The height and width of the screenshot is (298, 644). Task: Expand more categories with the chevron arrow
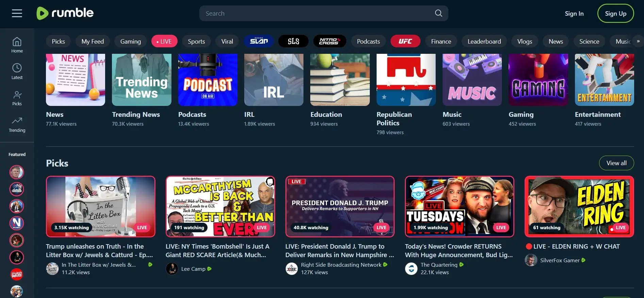point(638,41)
